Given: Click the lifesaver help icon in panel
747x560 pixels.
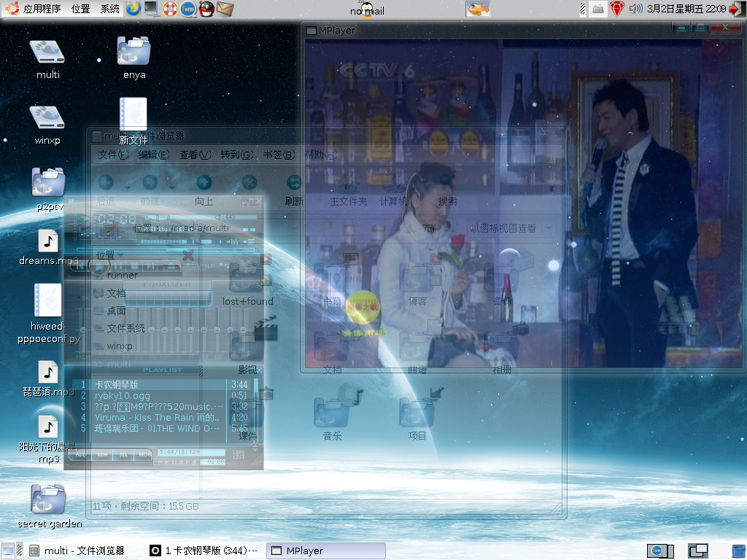Looking at the screenshot, I should (169, 9).
